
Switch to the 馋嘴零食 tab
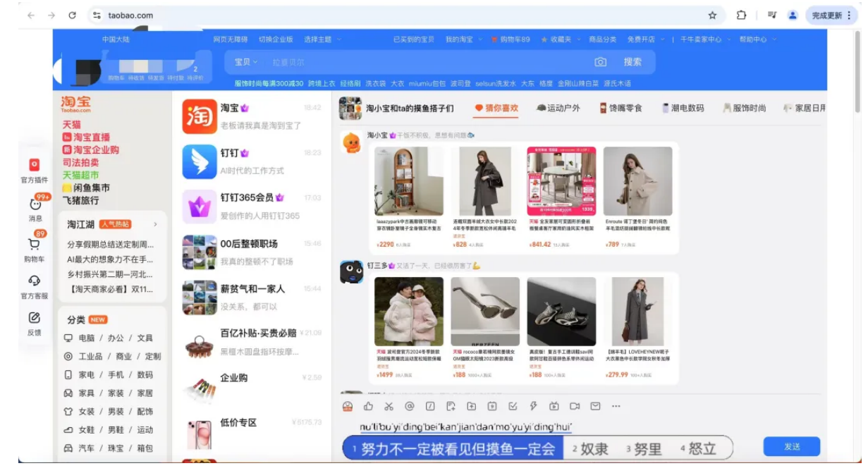pyautogui.click(x=621, y=108)
